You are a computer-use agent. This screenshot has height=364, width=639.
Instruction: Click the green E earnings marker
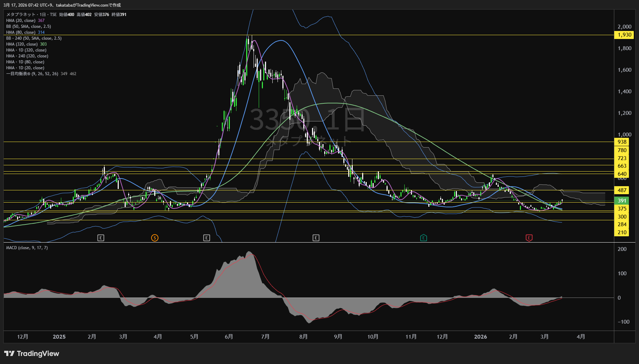423,238
